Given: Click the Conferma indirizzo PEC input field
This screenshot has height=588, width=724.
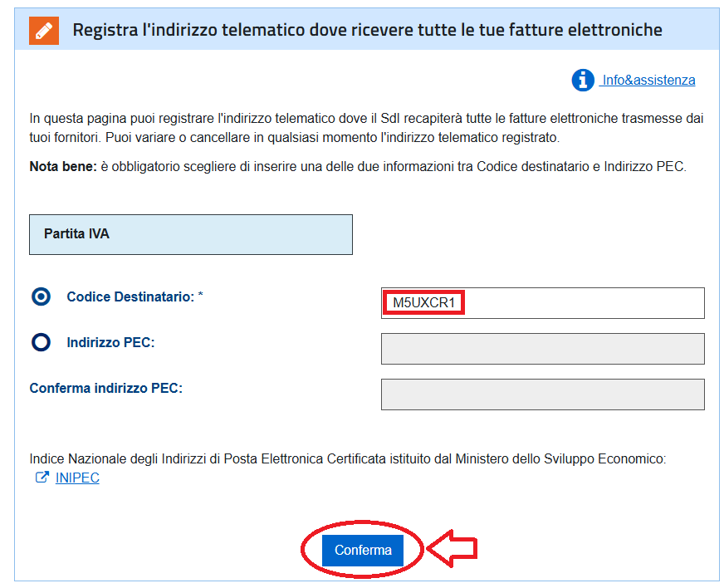Looking at the screenshot, I should click(542, 394).
